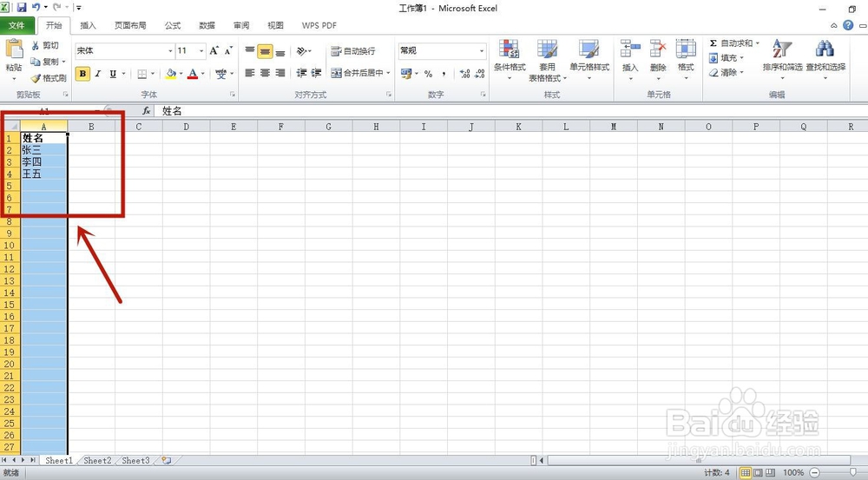The height and width of the screenshot is (480, 868).
Task: Click the Copy button
Action: [46, 61]
